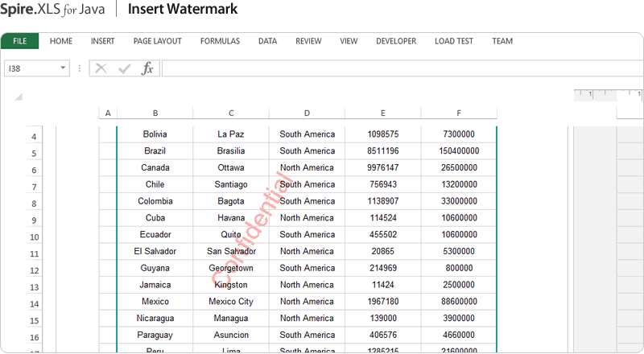
Task: Open the DATA ribbon tab
Action: click(x=267, y=41)
